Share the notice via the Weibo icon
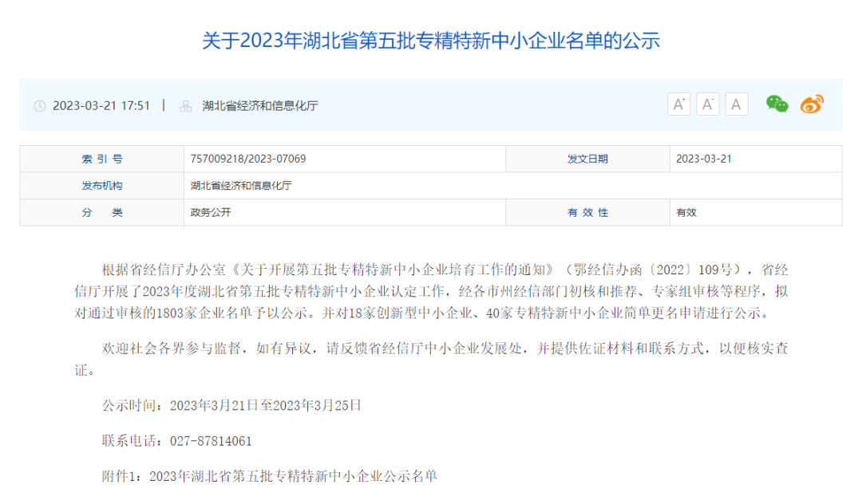Screen dimensions: 862x504 812,104
